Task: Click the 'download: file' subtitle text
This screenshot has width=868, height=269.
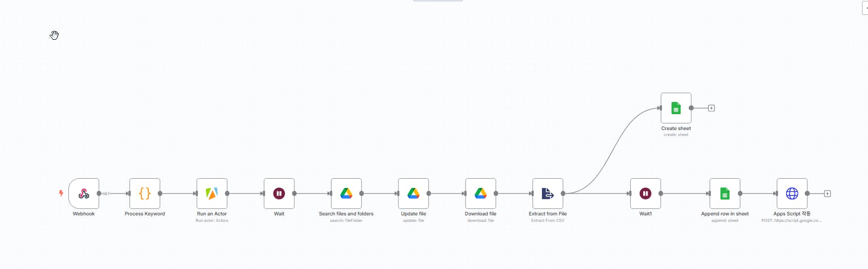Action: point(480,220)
